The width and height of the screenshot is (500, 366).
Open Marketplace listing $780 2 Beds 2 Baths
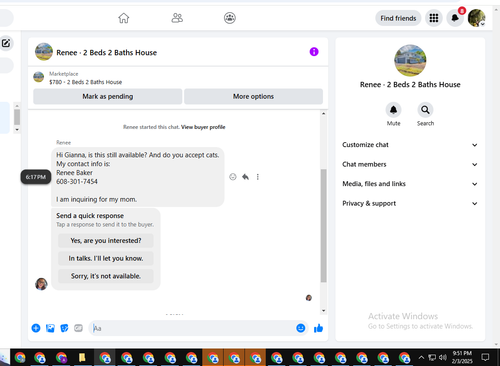(85, 82)
